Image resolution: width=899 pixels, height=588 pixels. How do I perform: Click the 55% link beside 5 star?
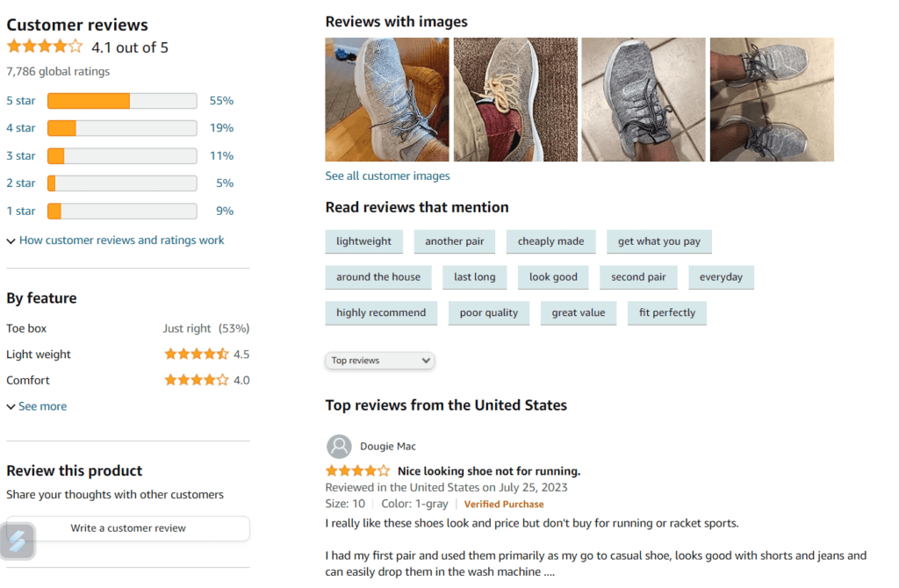(221, 100)
